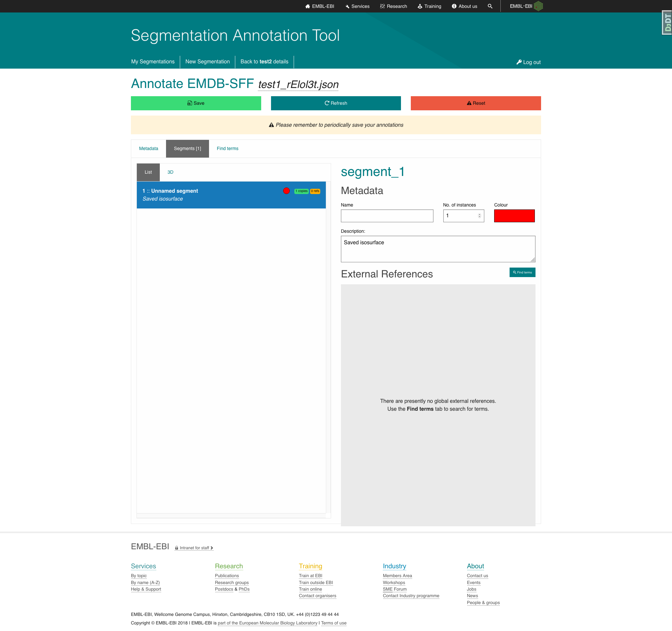Viewport: 672px width, 631px height.
Task: Switch to the Find terms tab
Action: (227, 148)
